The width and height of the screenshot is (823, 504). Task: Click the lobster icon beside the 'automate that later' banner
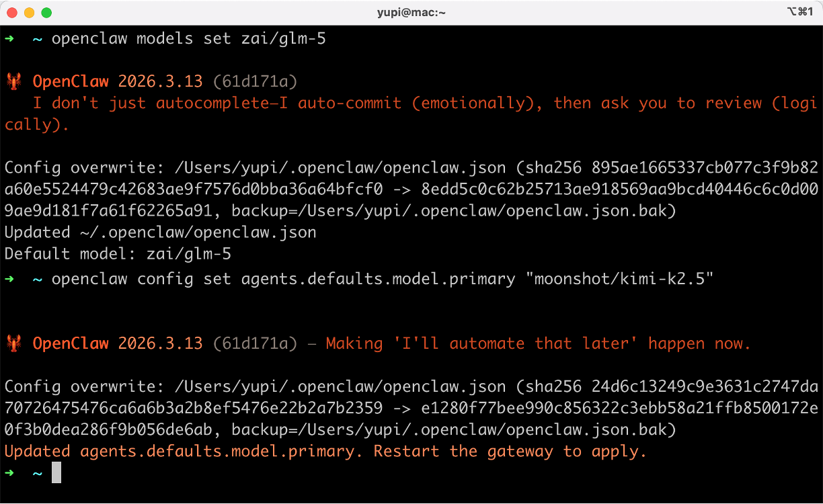(x=13, y=343)
